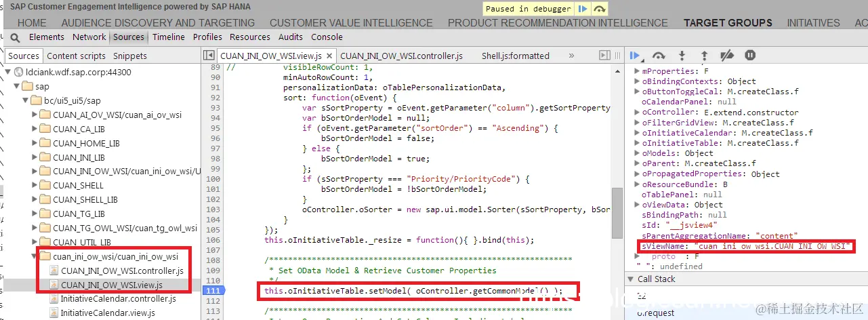Image resolution: width=868 pixels, height=320 pixels.
Task: Expand the oController variable
Action: click(636, 113)
